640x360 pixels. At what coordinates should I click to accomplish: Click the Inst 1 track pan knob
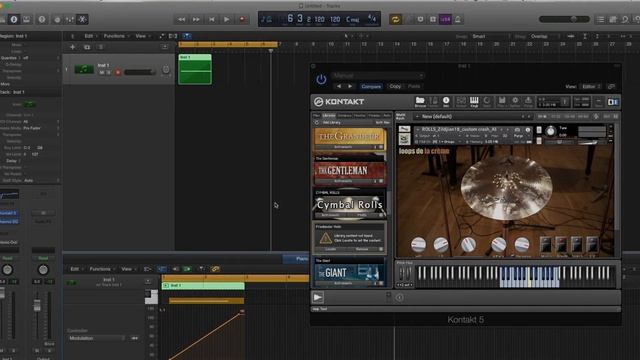click(166, 69)
